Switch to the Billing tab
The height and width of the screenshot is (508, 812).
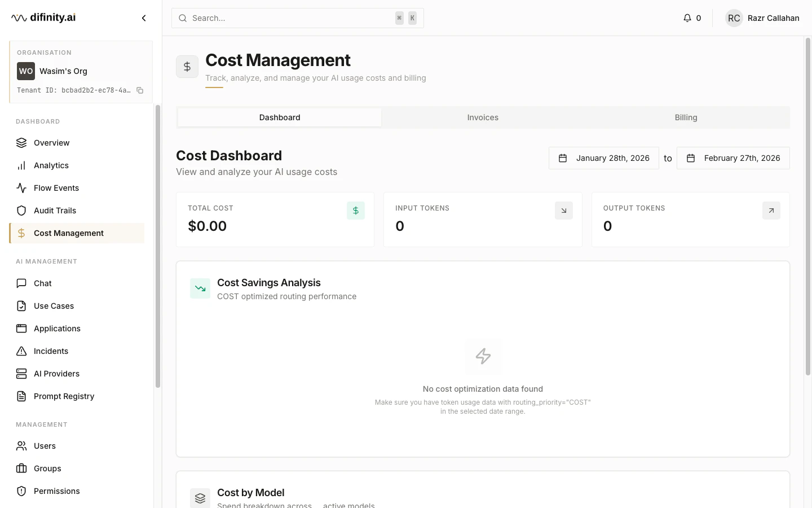point(686,117)
